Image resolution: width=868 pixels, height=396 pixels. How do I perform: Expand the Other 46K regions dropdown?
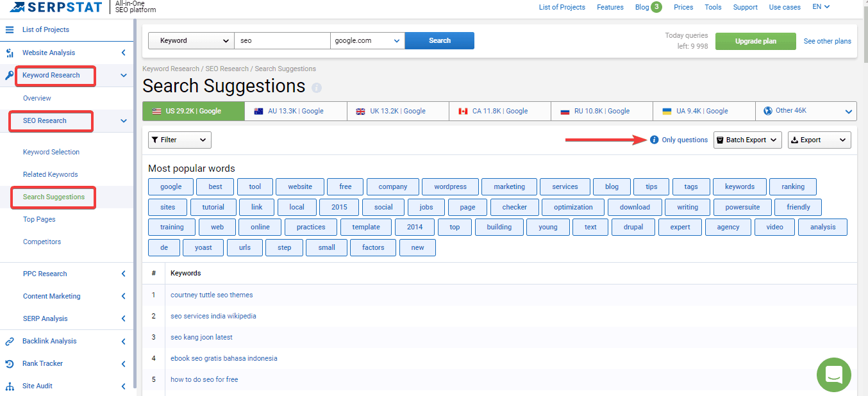click(x=806, y=110)
